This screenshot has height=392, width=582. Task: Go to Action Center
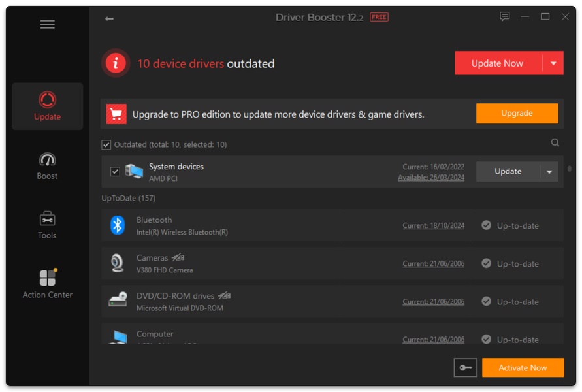pos(47,284)
